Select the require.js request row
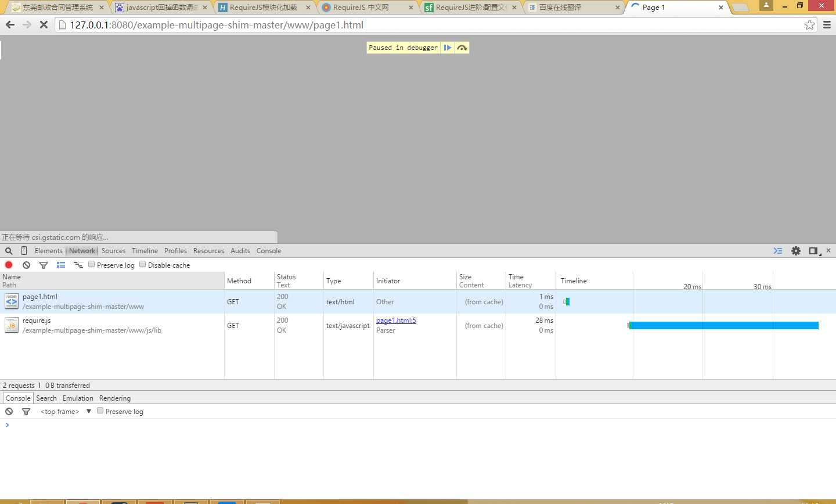Image resolution: width=836 pixels, height=504 pixels. pyautogui.click(x=418, y=325)
